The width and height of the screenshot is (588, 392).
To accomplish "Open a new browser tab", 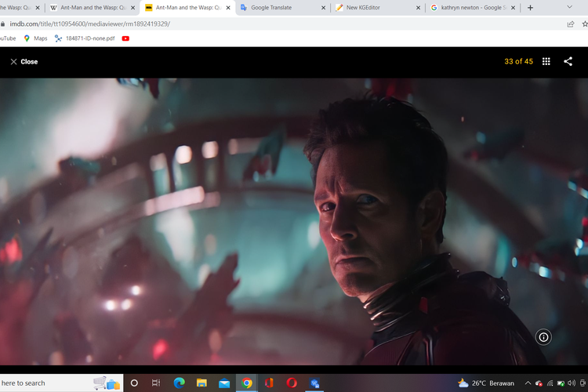I will click(x=531, y=8).
